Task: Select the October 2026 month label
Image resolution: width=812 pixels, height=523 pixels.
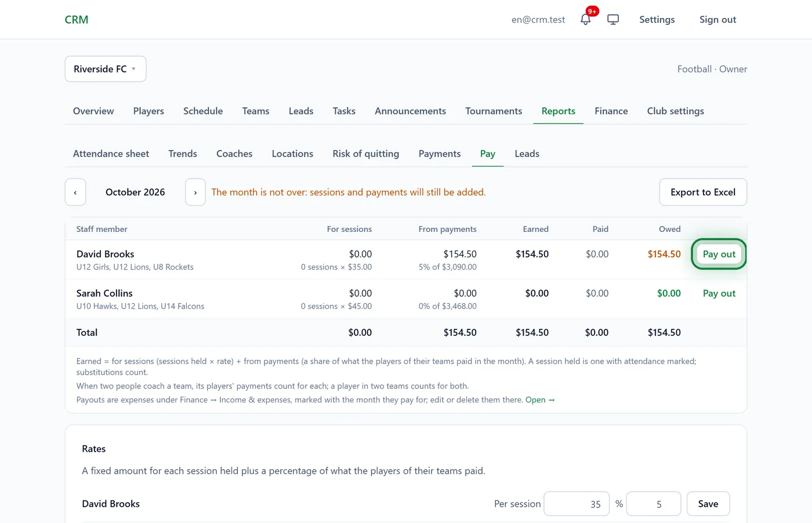Action: pos(135,192)
